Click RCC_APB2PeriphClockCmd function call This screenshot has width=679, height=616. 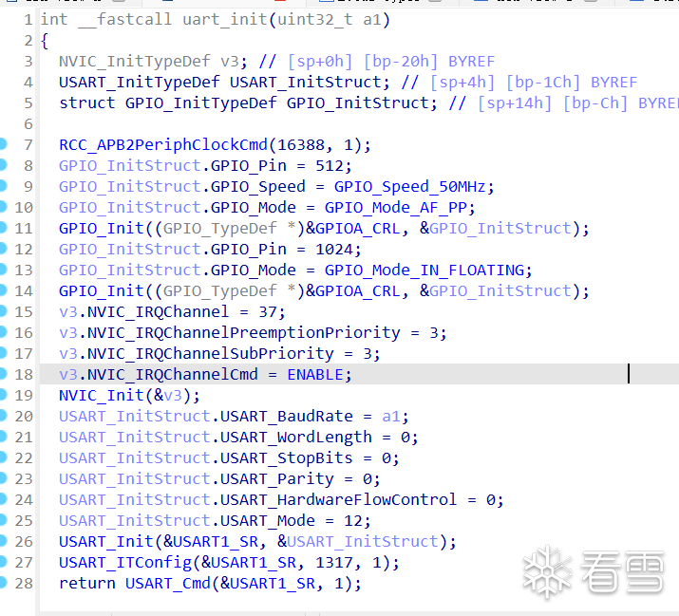[163, 145]
